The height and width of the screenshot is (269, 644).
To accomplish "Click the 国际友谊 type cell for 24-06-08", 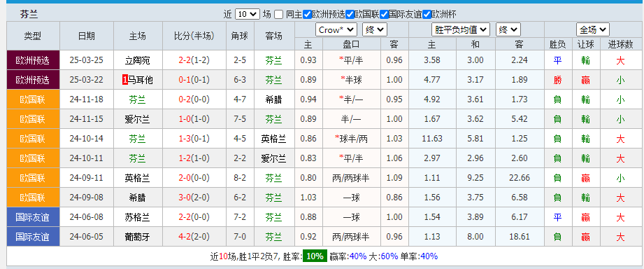I will (33, 217).
